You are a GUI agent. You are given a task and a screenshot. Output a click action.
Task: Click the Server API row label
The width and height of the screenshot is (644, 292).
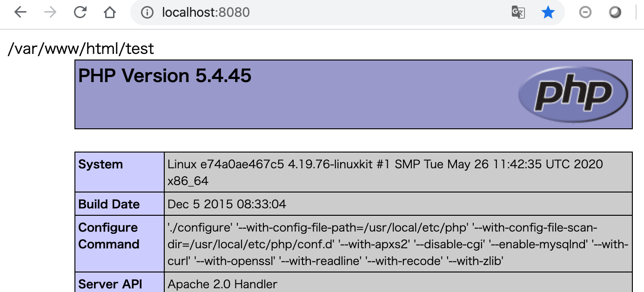110,284
